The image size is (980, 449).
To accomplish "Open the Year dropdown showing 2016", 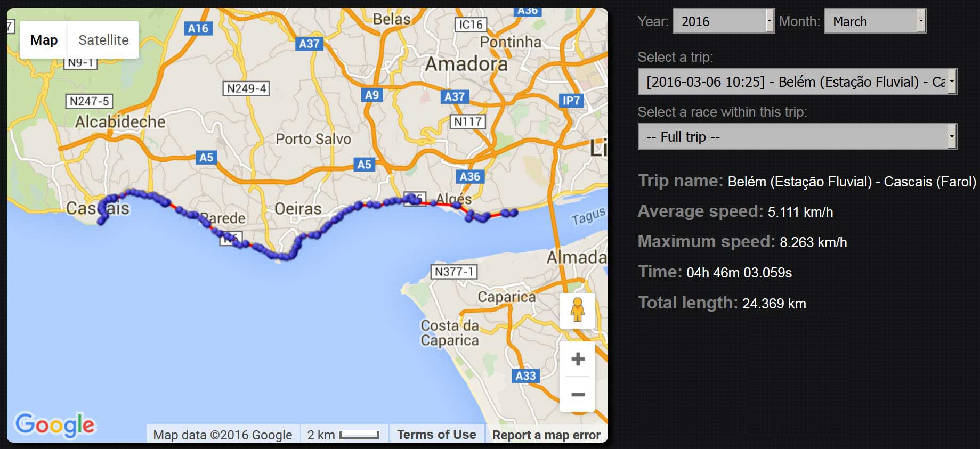I will pos(724,21).
